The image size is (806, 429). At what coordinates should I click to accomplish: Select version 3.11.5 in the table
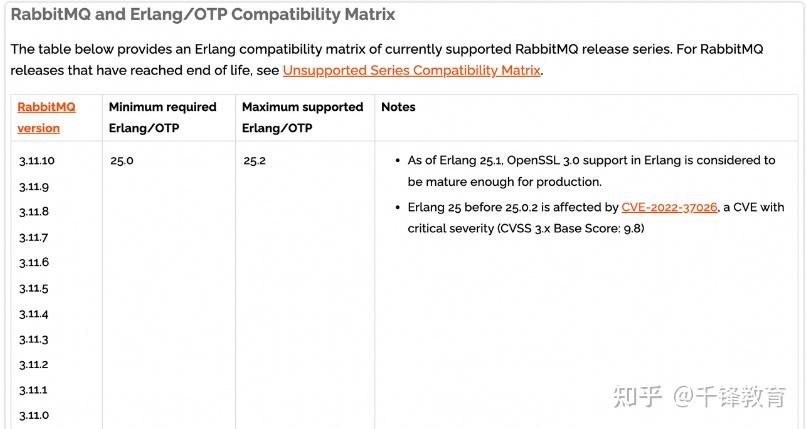tap(34, 288)
